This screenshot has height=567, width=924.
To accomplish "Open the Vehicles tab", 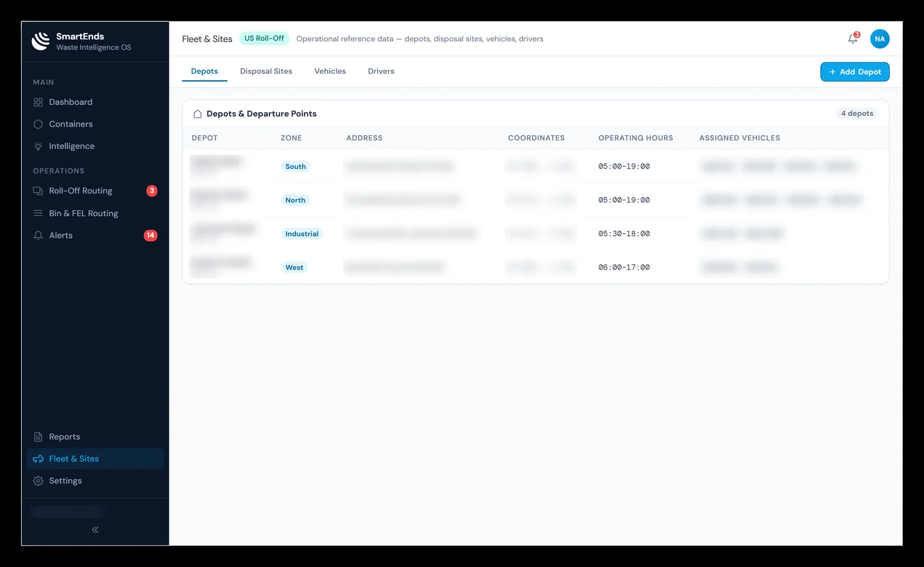I will click(x=330, y=71).
